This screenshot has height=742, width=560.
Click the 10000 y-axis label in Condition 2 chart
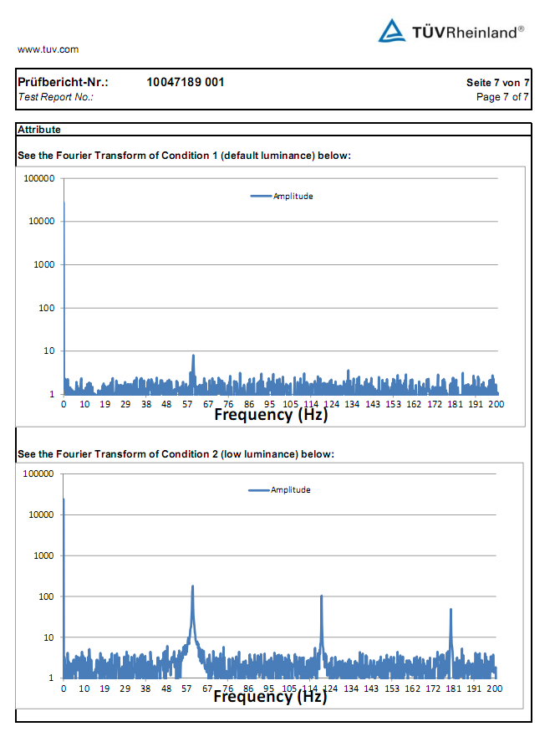coord(41,514)
